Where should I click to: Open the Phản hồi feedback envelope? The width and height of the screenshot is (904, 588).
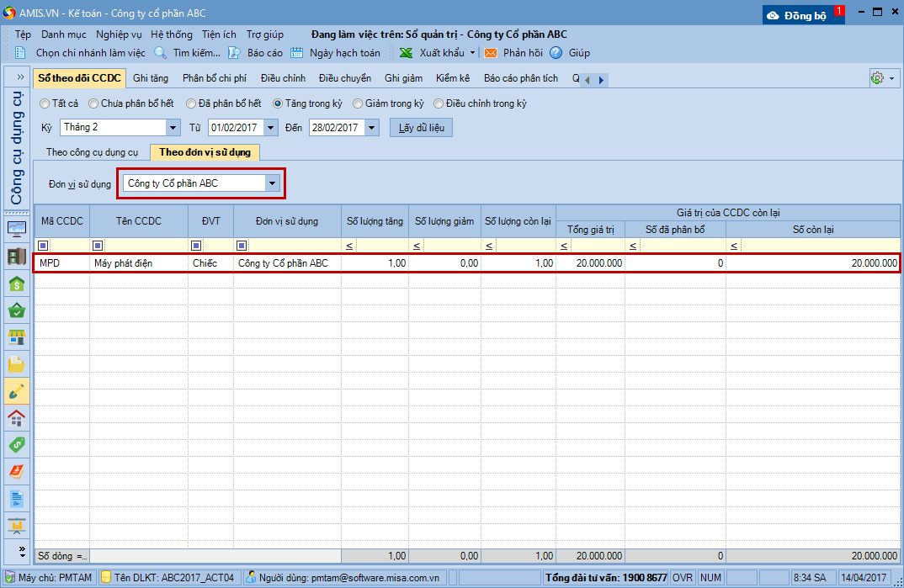coord(491,53)
